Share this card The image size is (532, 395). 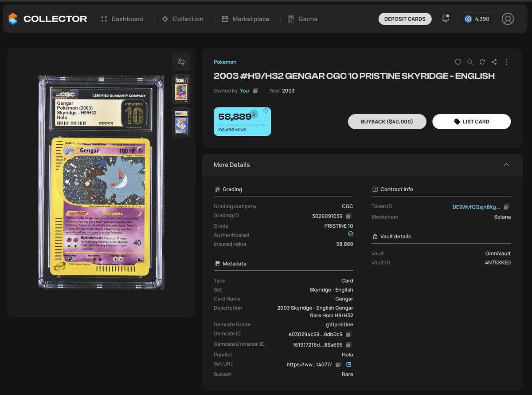click(494, 62)
